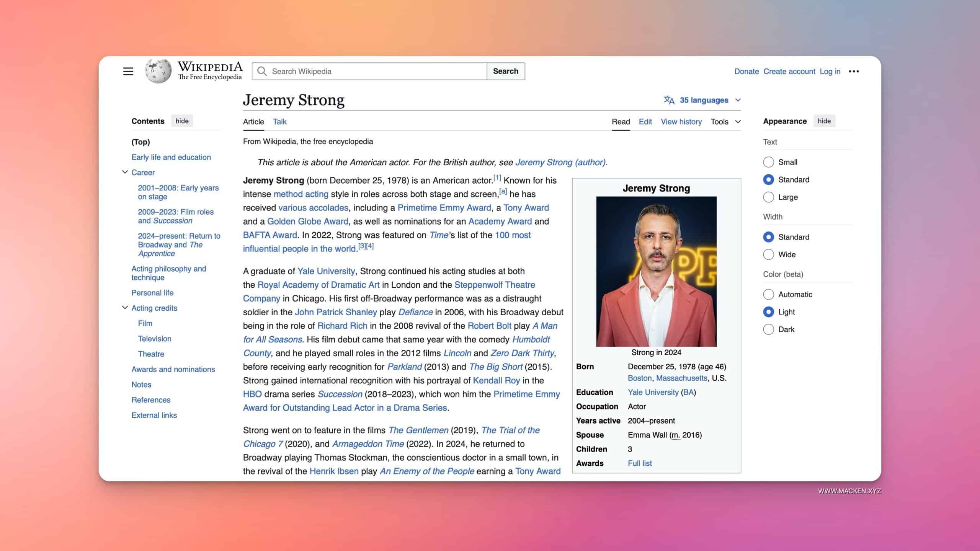The image size is (980, 551).
Task: Click the magnifier icon in search box
Action: pos(262,71)
